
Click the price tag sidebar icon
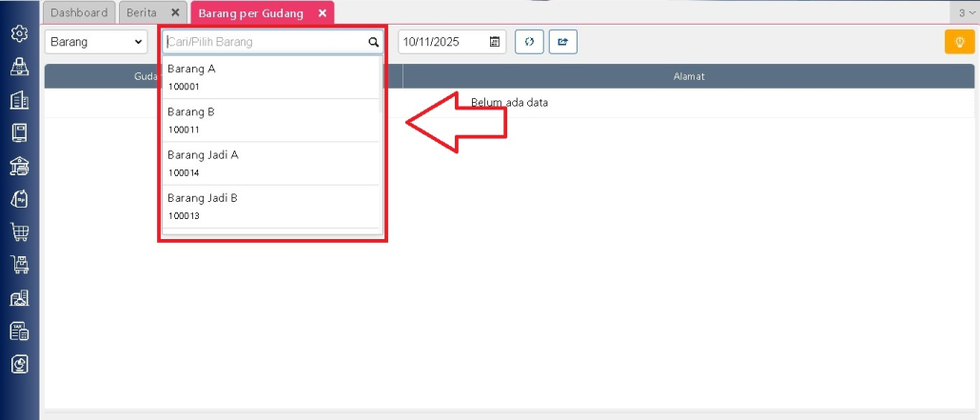coord(19,198)
